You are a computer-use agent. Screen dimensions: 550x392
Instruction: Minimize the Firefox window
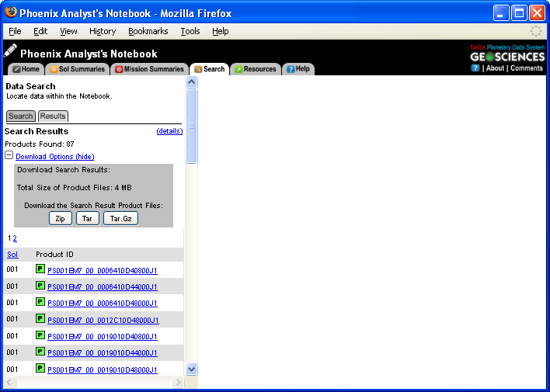pyautogui.click(x=501, y=13)
